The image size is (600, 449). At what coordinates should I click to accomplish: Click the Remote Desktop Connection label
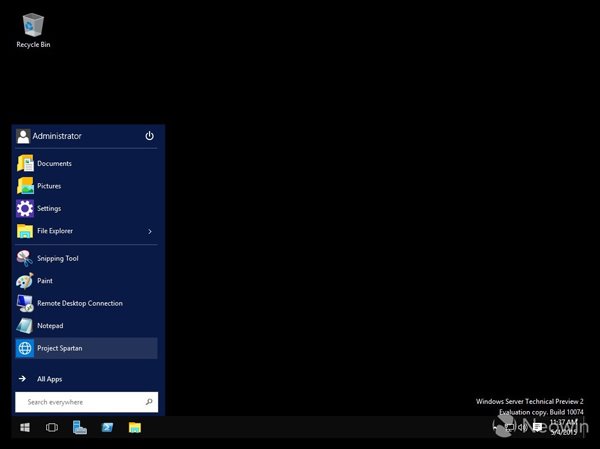point(80,303)
